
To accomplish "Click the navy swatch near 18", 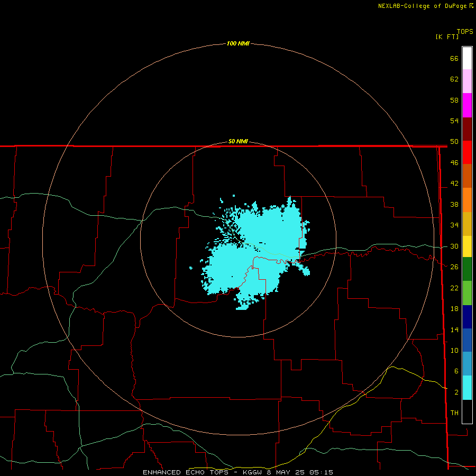I will [x=467, y=317].
